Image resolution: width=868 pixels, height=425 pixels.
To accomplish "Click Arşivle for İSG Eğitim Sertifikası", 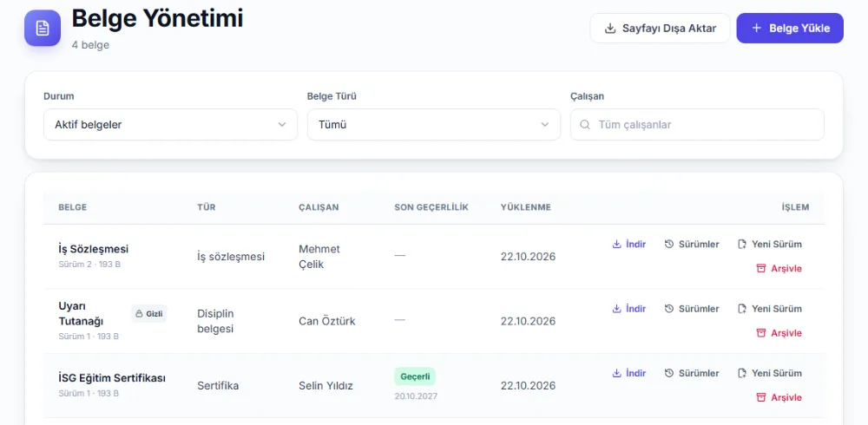I will 779,397.
